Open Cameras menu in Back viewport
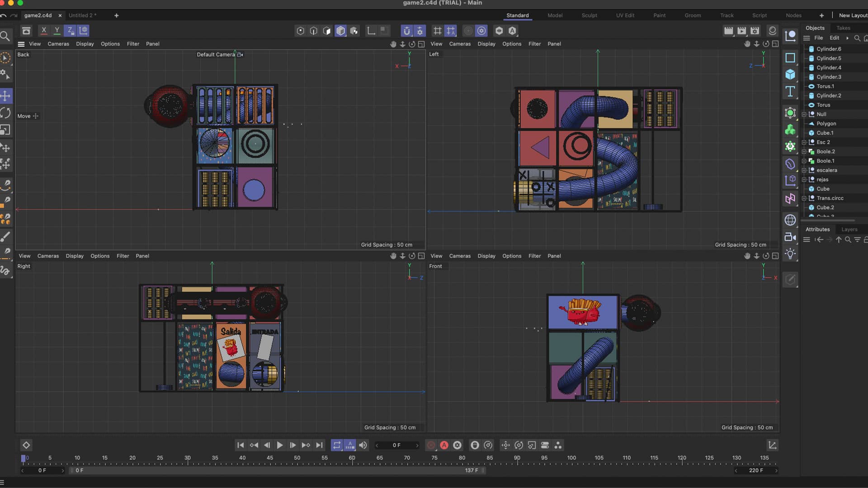Viewport: 868px width, 488px height. 58,44
